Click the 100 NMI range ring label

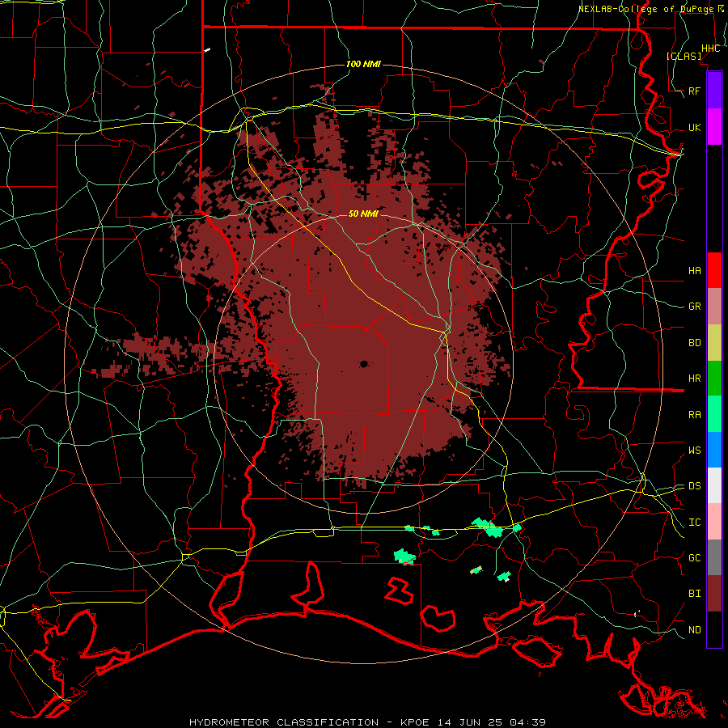click(x=363, y=64)
